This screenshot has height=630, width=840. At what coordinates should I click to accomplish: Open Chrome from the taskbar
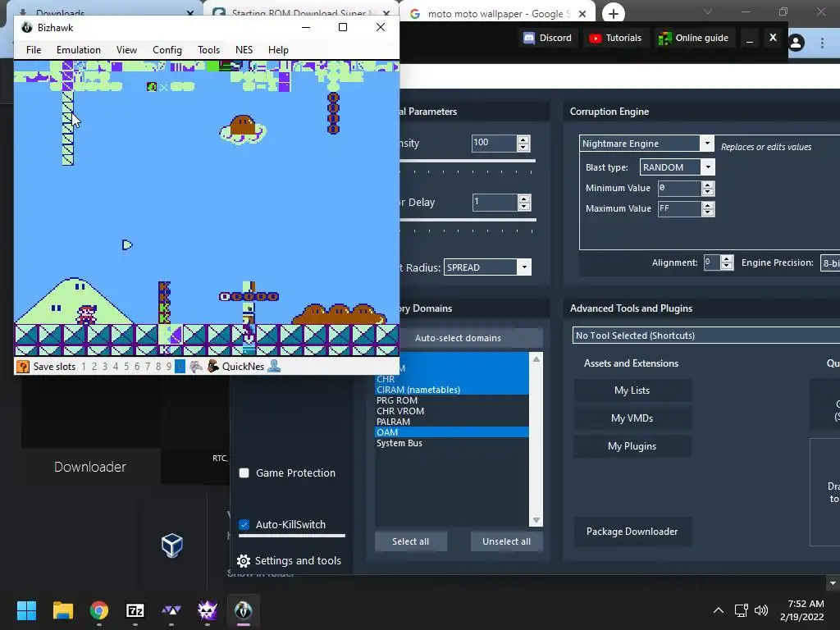(99, 610)
